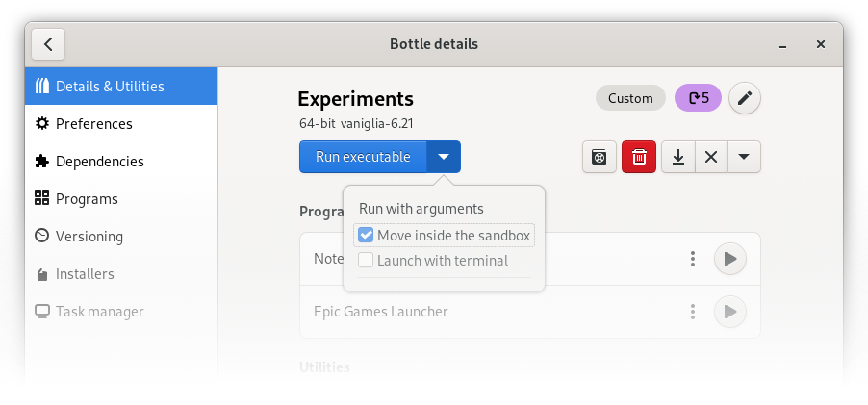Open the Preferences sidebar section
The width and height of the screenshot is (868, 405).
93,124
